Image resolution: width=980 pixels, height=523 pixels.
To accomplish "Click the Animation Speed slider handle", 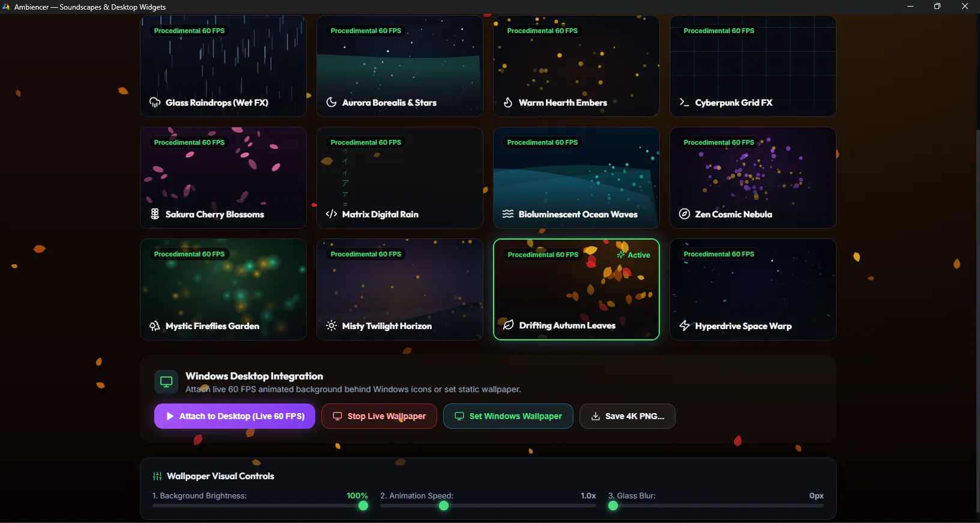I will pyautogui.click(x=444, y=506).
